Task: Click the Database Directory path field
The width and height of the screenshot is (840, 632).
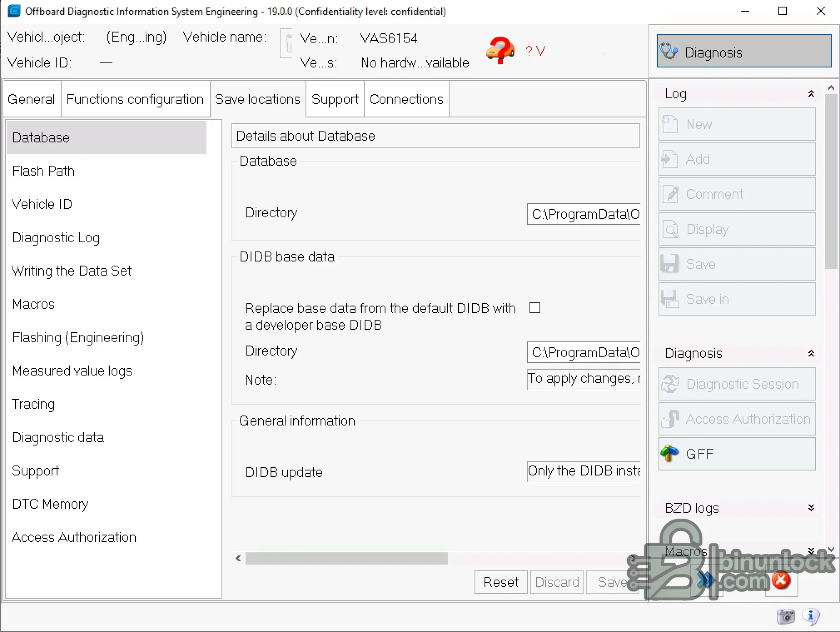Action: click(x=584, y=214)
